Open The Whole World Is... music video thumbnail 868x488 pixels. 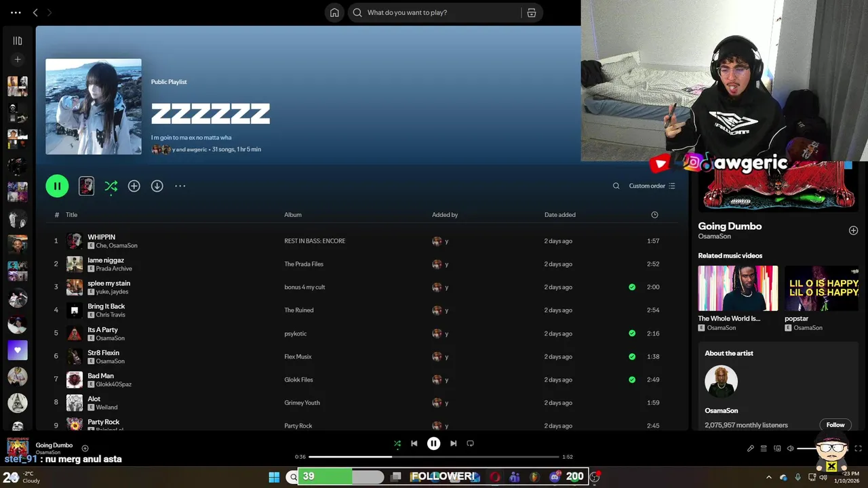(x=738, y=288)
